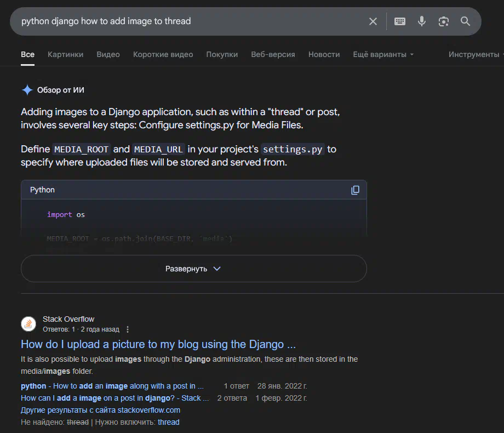Click the '1 февр. 2022 г.' date
Screen dimensions: 504x433
pos(281,398)
